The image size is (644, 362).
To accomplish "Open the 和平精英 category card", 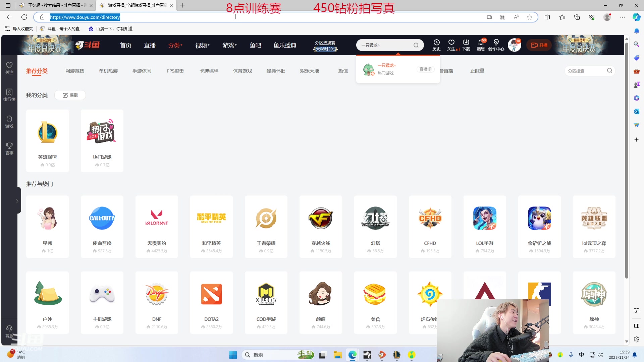I will [x=211, y=227].
